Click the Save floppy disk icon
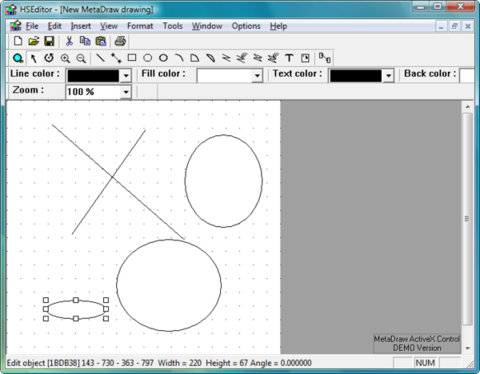Screen dimensions: 480x374 (x=49, y=41)
